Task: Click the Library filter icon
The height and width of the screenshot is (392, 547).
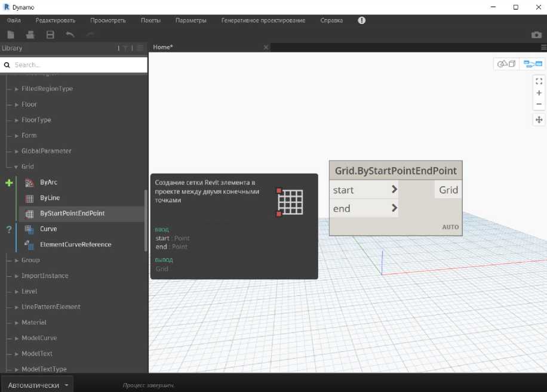Action: (x=125, y=48)
